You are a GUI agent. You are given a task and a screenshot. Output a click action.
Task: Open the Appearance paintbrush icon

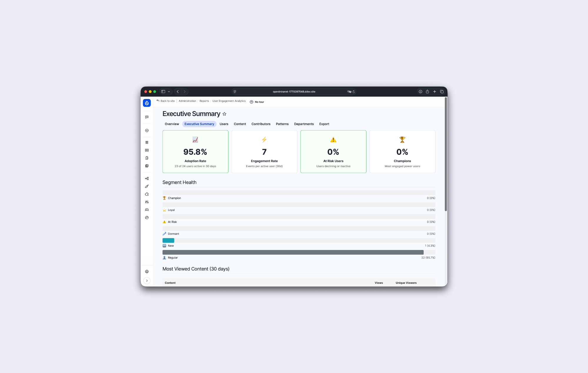pos(147,186)
